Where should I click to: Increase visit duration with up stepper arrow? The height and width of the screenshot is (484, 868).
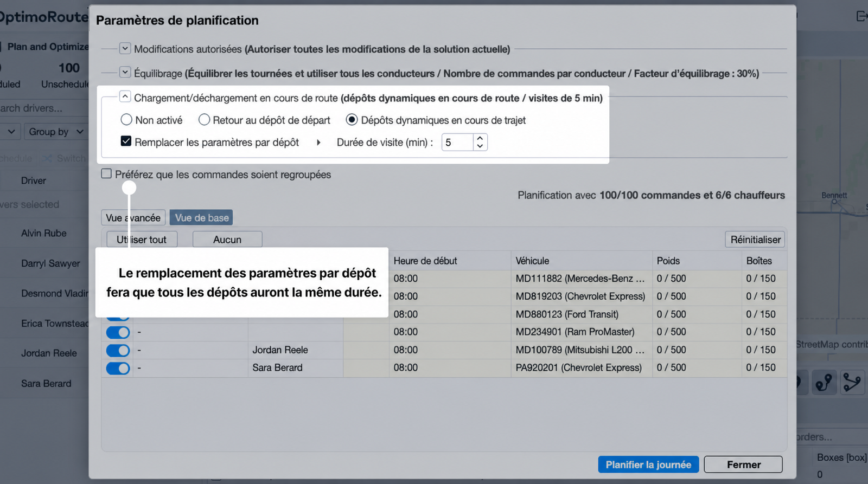(x=480, y=138)
